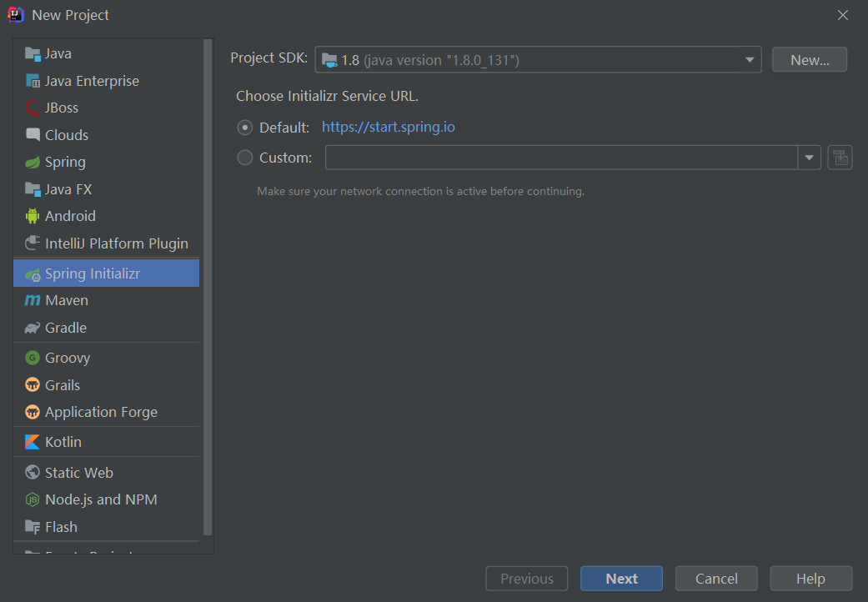Click the Spring leaf icon

click(x=33, y=162)
